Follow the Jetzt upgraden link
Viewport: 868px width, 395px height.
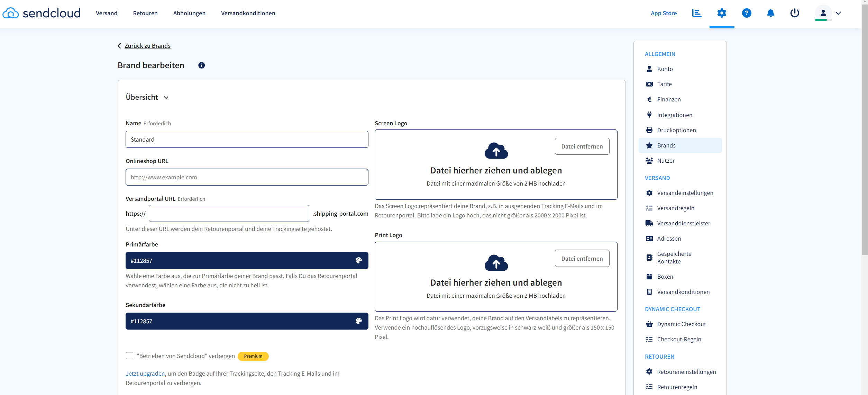145,374
